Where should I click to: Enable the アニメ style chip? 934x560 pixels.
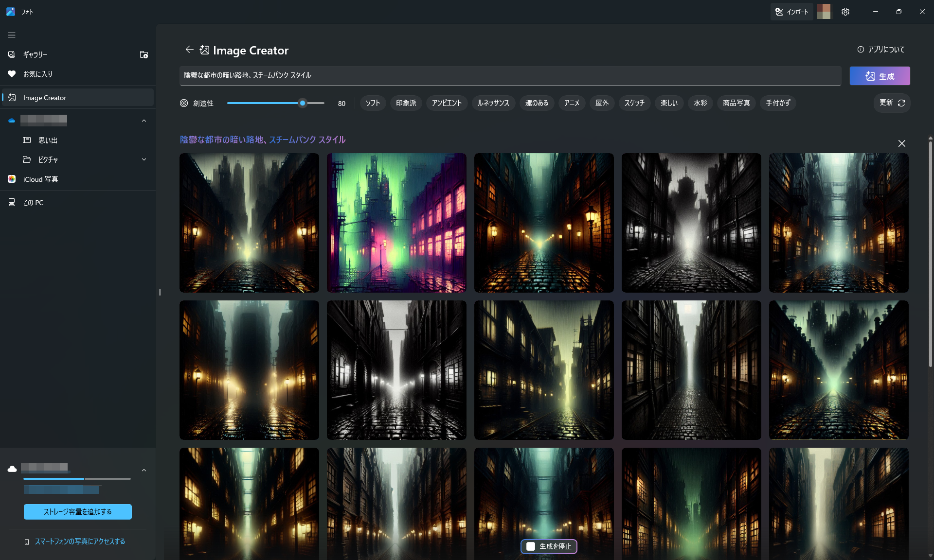(x=571, y=103)
